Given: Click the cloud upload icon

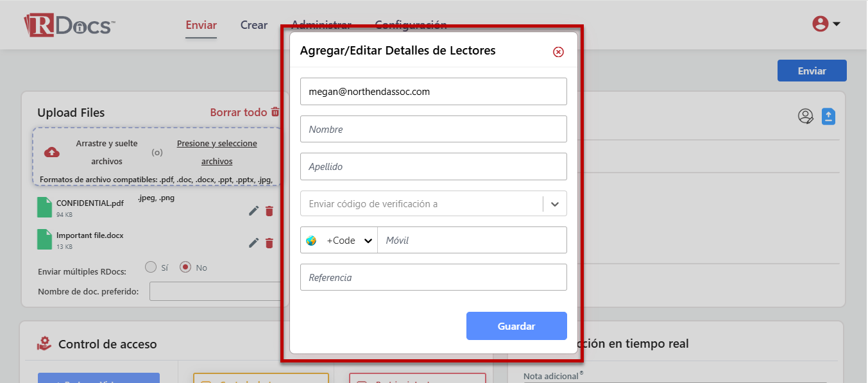Looking at the screenshot, I should 52,152.
